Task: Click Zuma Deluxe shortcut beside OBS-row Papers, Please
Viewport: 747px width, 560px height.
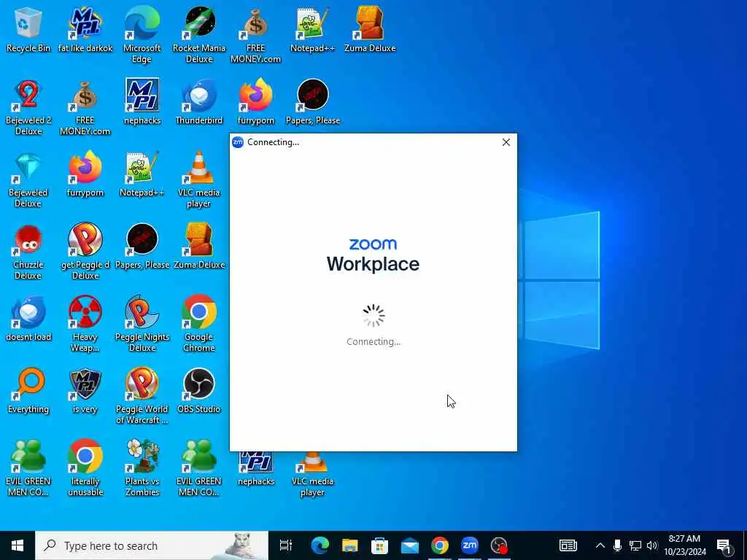Action: [199, 246]
